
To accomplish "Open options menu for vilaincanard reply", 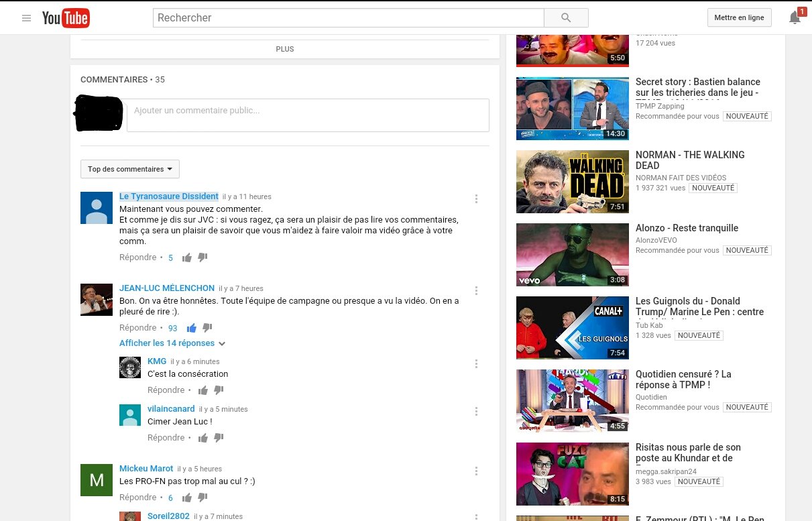I will (x=476, y=411).
